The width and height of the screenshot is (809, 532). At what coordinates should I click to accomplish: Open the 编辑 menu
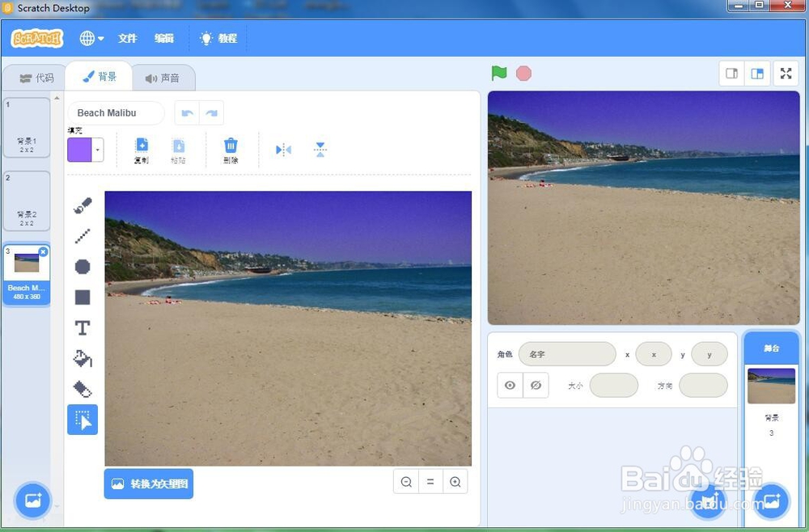coord(164,38)
